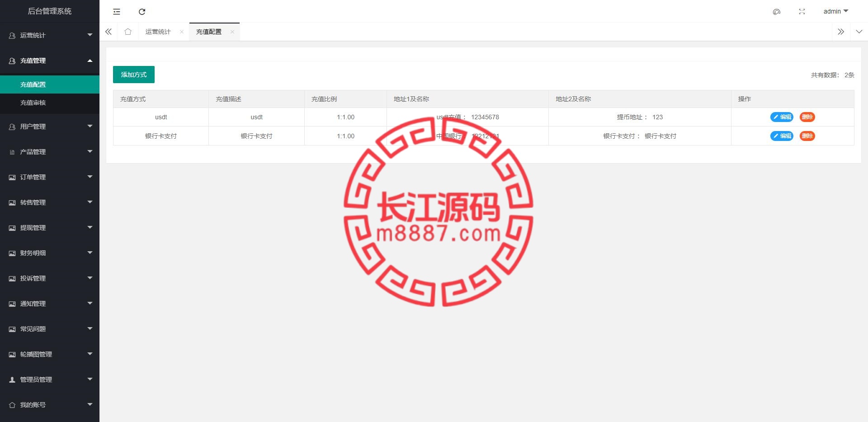This screenshot has height=422, width=868.
Task: Expand 通知管理 sidebar menu
Action: pos(50,304)
